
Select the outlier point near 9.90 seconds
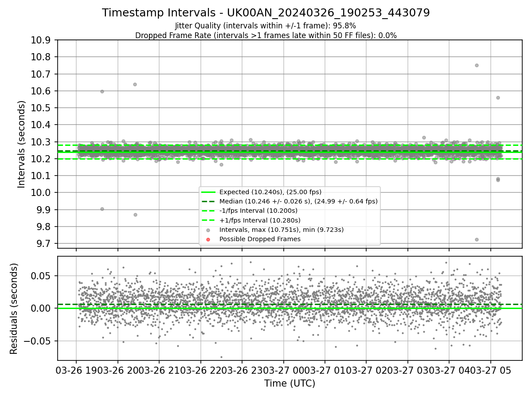[x=102, y=209]
